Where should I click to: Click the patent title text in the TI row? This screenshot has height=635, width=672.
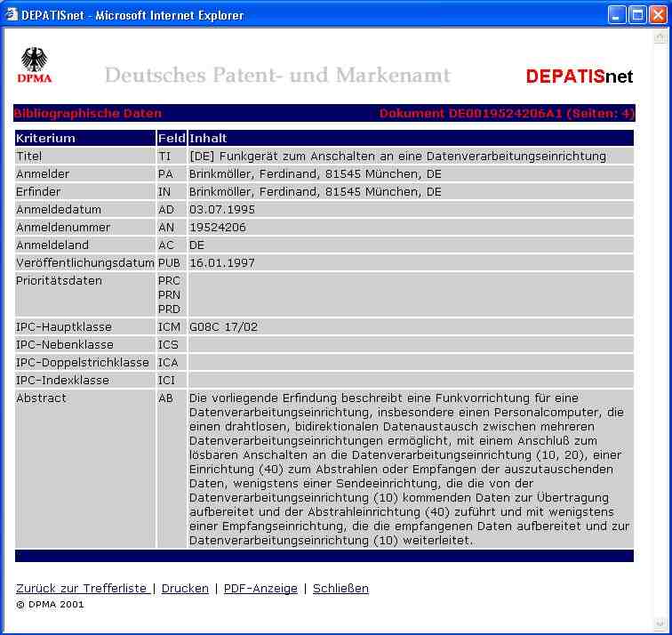click(x=397, y=157)
